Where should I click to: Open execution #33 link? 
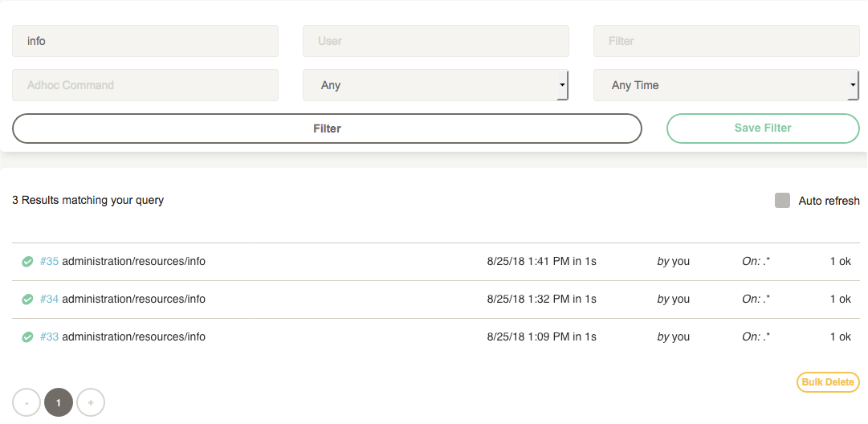(x=49, y=336)
